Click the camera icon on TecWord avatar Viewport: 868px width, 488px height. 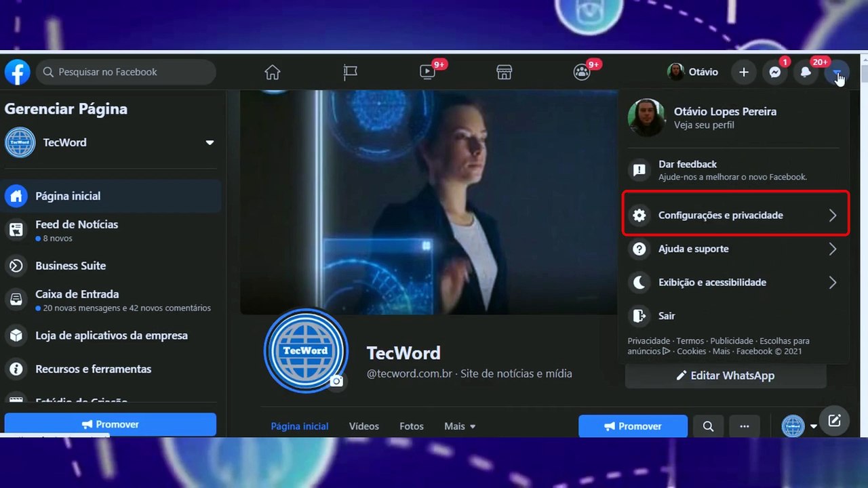tap(336, 381)
